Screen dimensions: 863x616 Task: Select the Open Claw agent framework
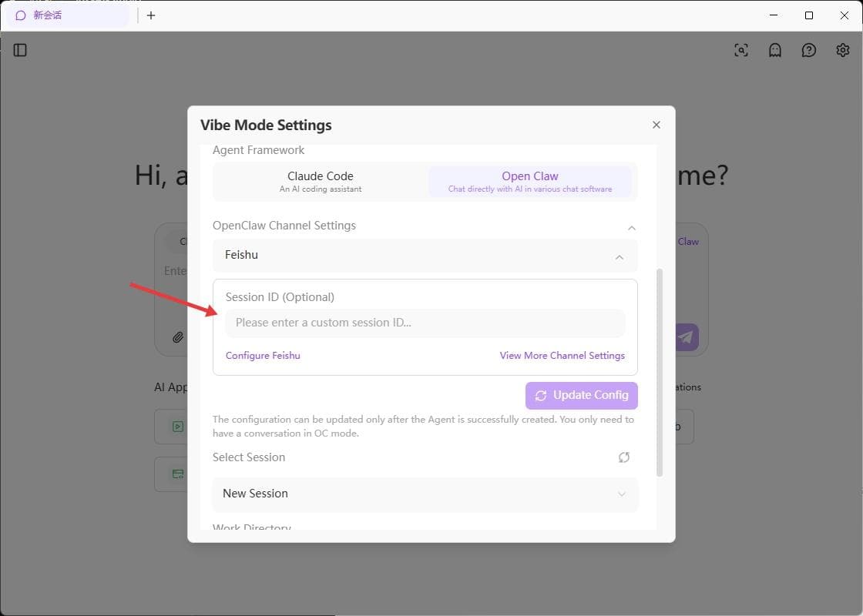click(530, 182)
